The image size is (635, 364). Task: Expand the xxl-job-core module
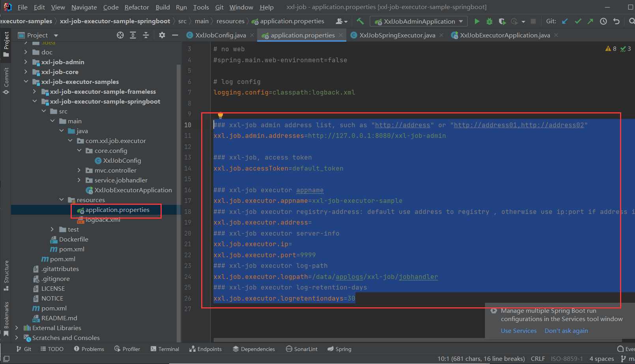tap(26, 72)
